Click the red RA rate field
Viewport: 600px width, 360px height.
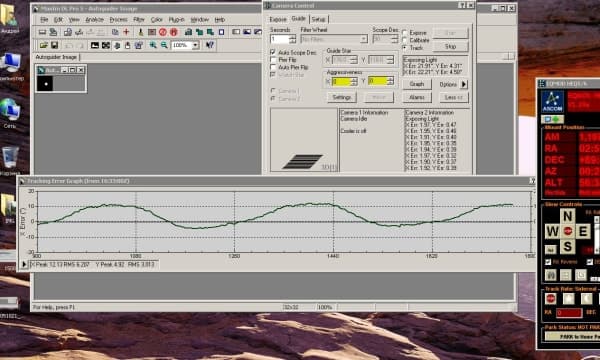(569, 313)
